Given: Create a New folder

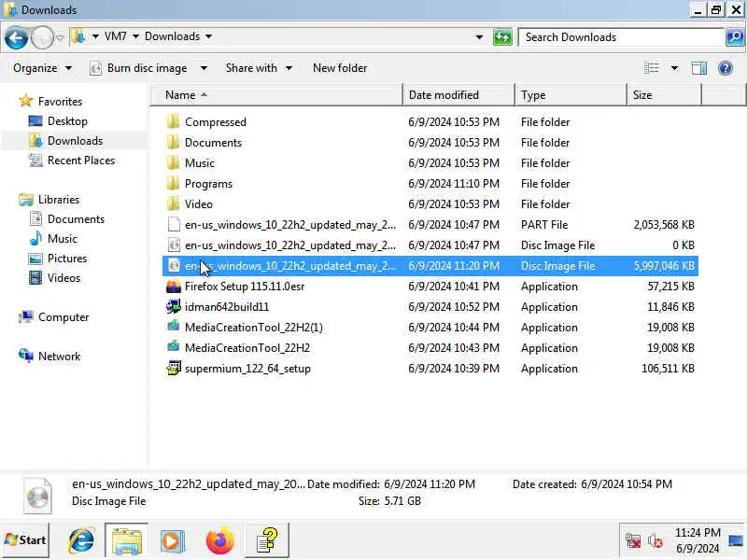Looking at the screenshot, I should click(340, 68).
